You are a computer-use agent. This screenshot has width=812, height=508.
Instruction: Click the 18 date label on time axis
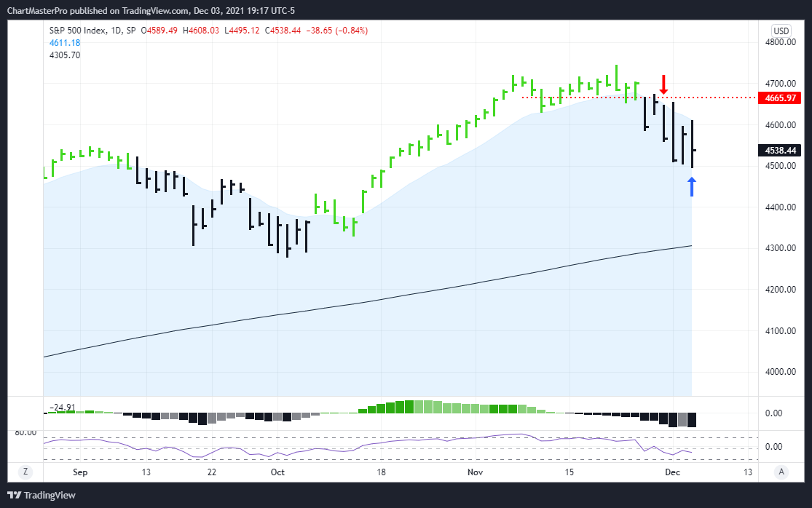click(x=381, y=472)
